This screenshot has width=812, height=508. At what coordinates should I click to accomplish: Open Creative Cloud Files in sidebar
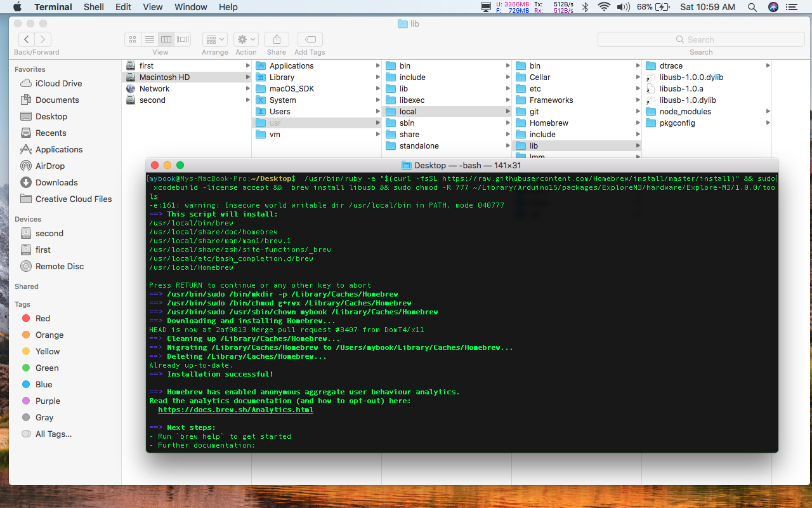[x=74, y=199]
